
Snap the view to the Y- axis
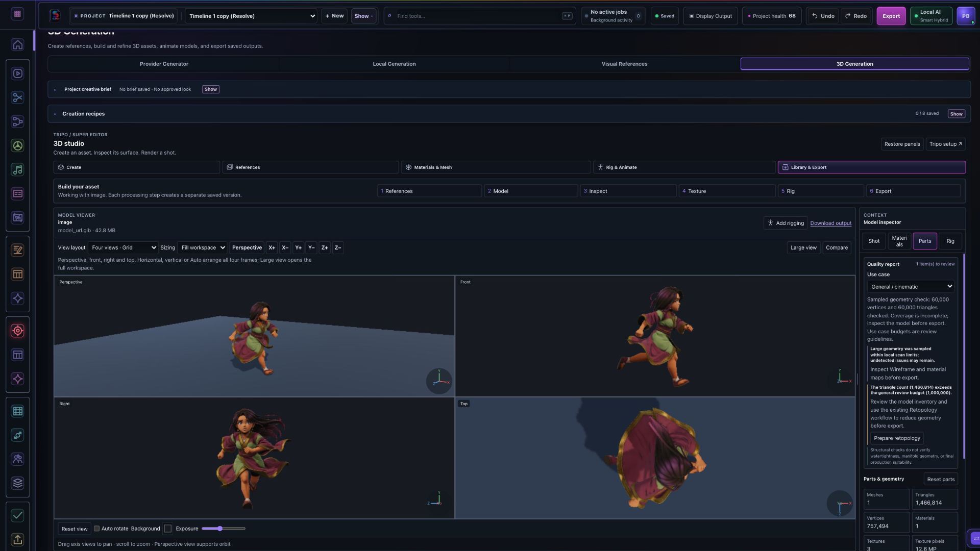[x=311, y=248]
